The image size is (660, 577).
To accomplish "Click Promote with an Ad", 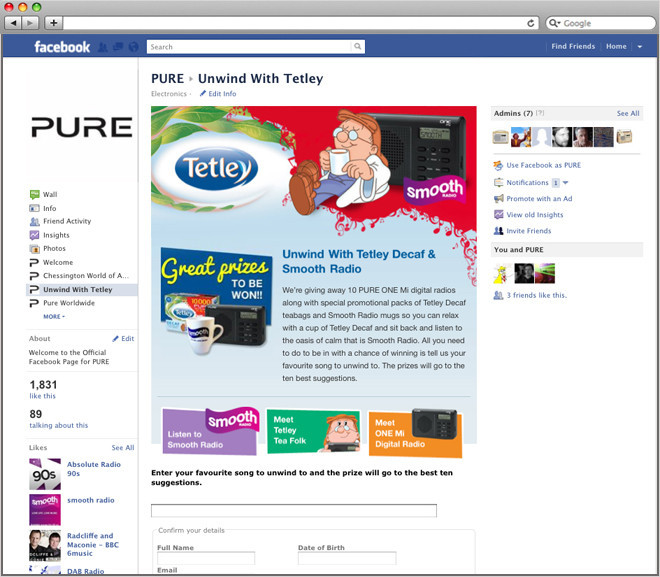I will (x=539, y=199).
